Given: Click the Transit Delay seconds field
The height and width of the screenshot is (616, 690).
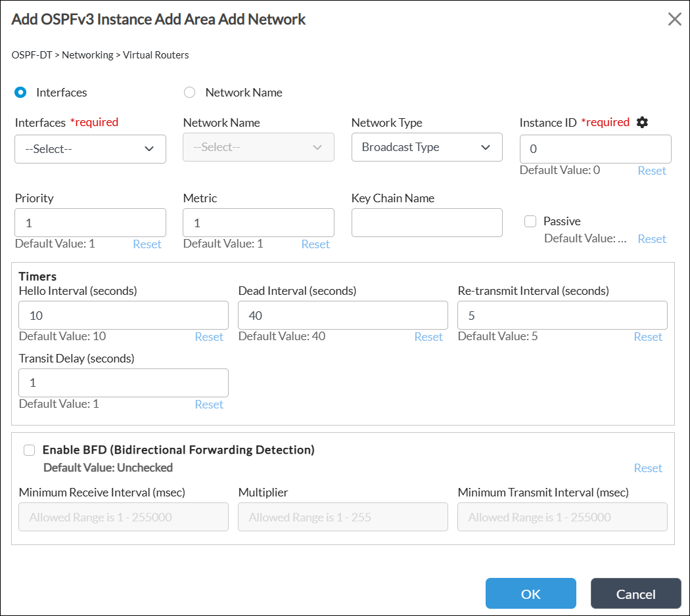Looking at the screenshot, I should coord(123,382).
